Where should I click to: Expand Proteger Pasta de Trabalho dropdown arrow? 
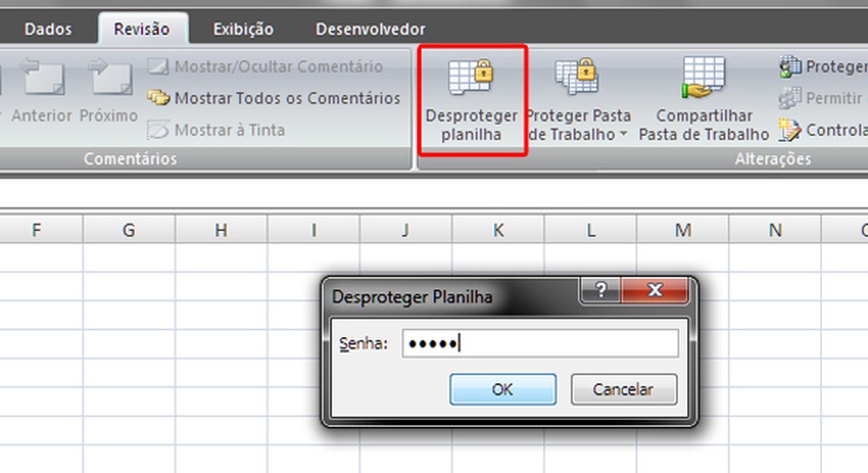click(x=624, y=134)
